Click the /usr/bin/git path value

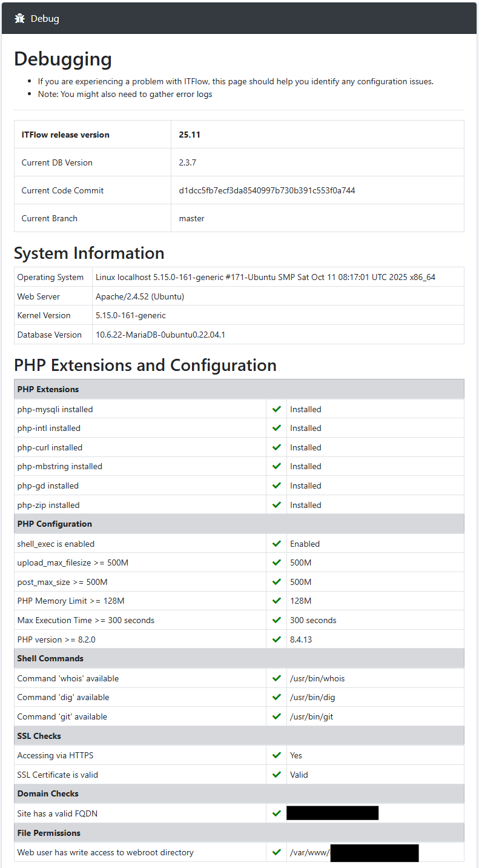[311, 716]
